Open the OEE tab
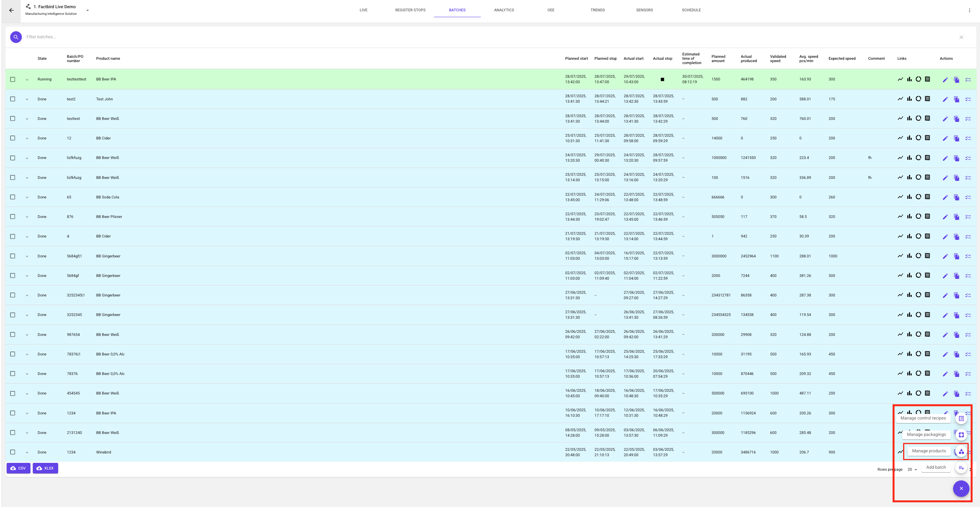Image resolution: width=980 pixels, height=507 pixels. click(x=551, y=10)
